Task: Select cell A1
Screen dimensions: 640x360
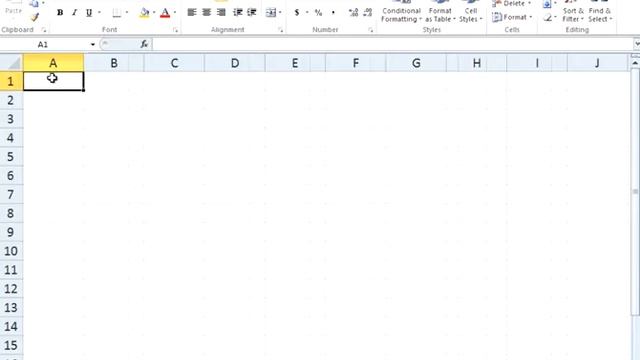Action: click(53, 81)
